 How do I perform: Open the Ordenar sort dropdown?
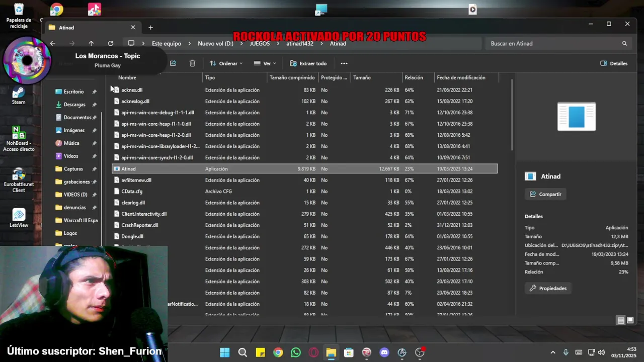point(226,63)
